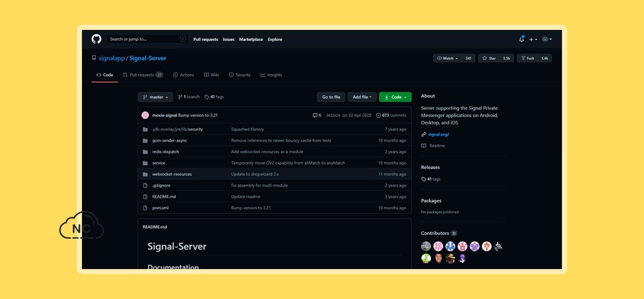Open the plus create-new dropdown
The image size is (644, 299).
tap(533, 39)
